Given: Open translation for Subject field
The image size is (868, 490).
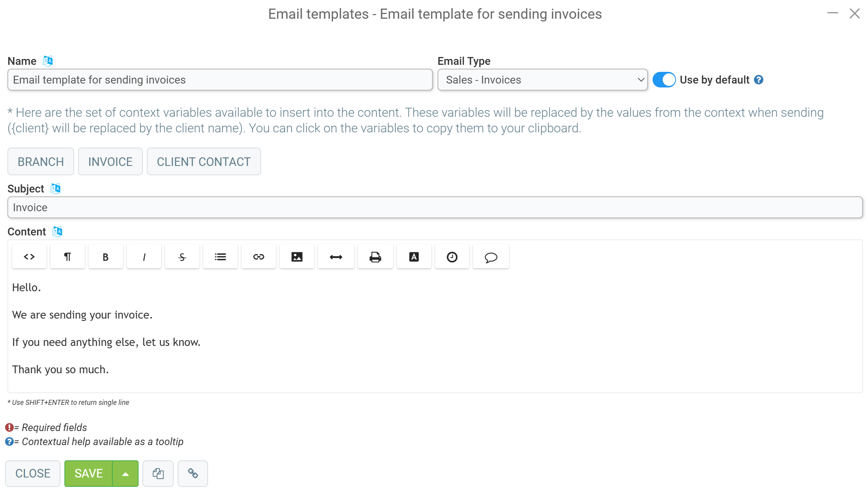Looking at the screenshot, I should 56,189.
